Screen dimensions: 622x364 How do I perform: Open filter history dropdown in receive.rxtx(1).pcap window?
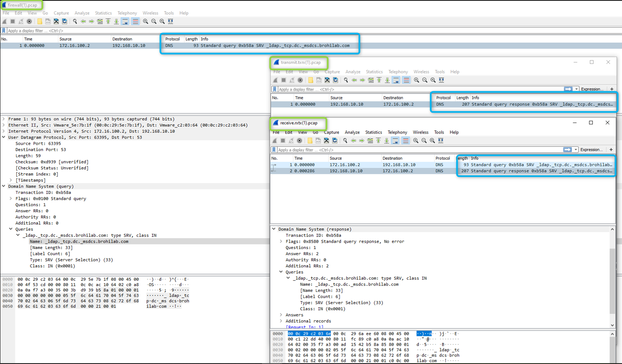pos(576,150)
